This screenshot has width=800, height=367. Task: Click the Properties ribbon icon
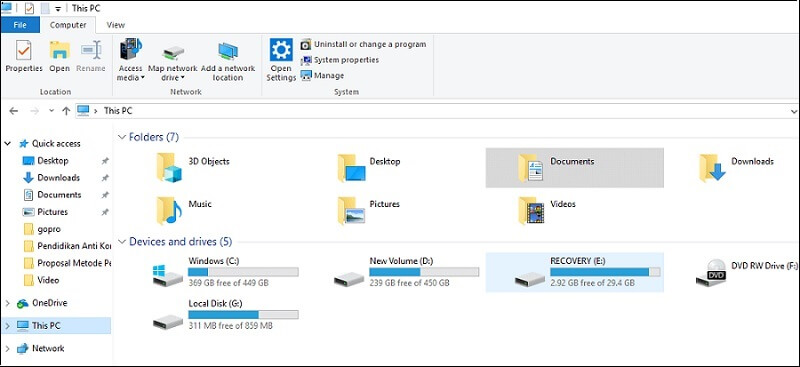coord(23,51)
